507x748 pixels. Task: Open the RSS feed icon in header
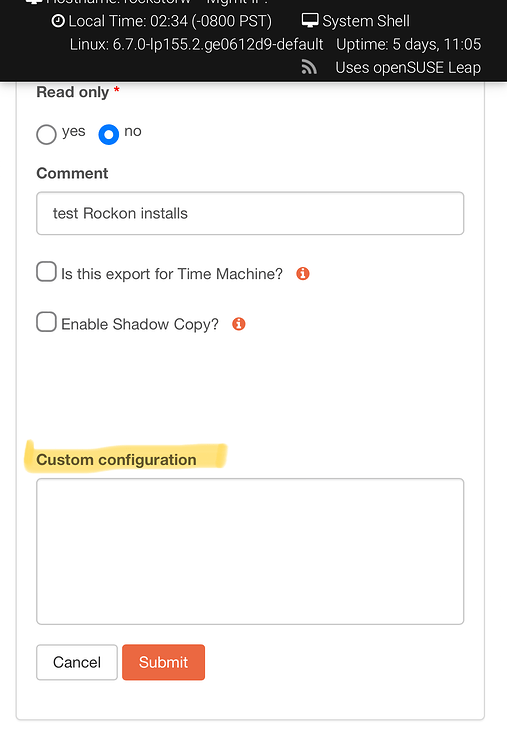(x=309, y=67)
